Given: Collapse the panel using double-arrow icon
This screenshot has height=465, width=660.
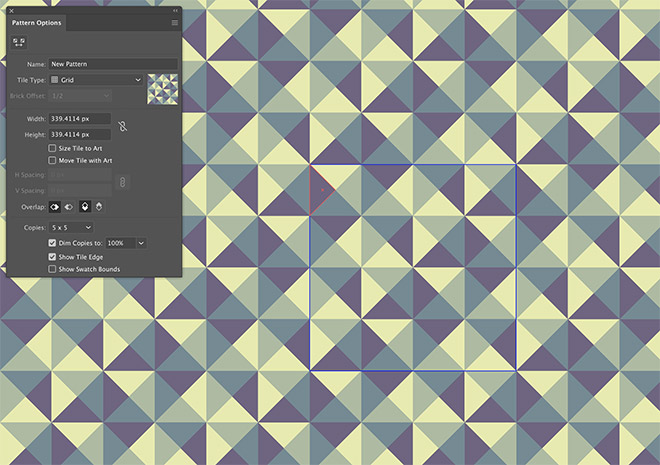Looking at the screenshot, I should click(x=174, y=9).
